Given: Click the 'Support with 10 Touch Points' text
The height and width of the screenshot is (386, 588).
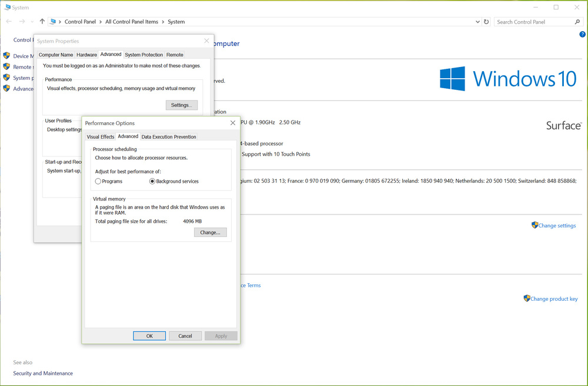Looking at the screenshot, I should (276, 154).
